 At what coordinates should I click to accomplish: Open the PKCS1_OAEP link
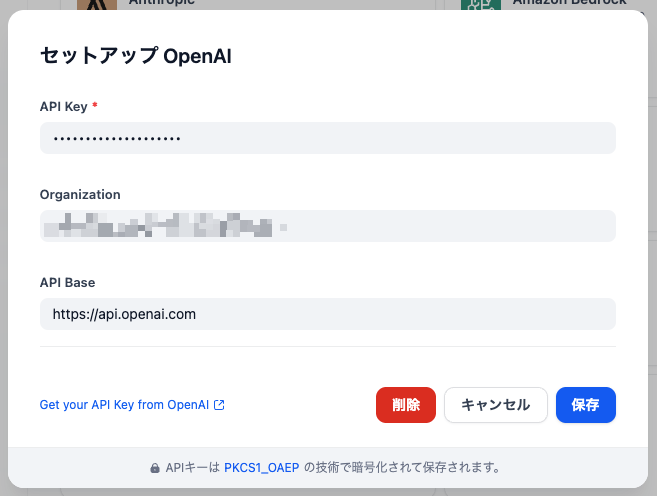(x=261, y=468)
